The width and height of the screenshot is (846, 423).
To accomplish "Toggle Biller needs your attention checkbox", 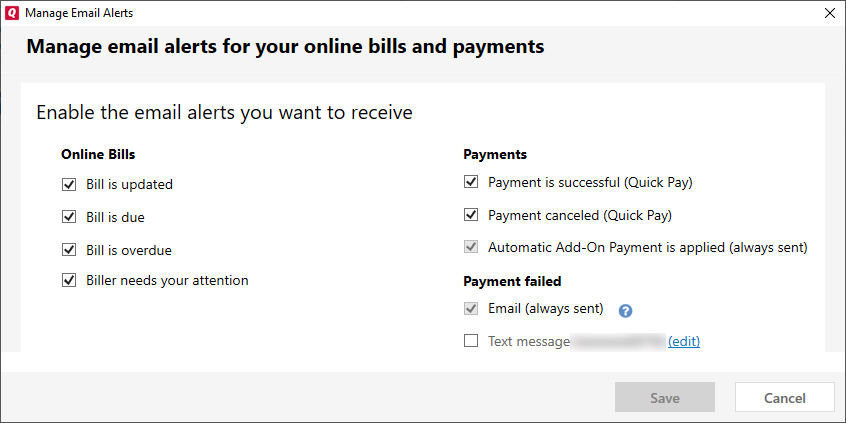I will pyautogui.click(x=69, y=281).
